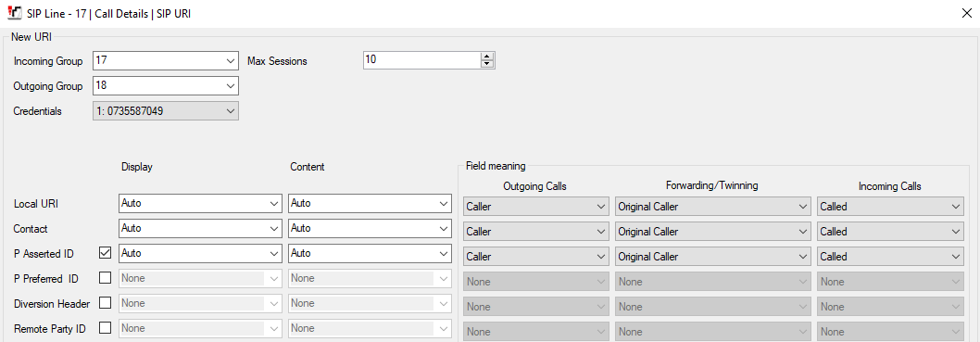Click Remote Party ID Display dropdown
Viewport: 980px width, 342px height.
tap(200, 328)
